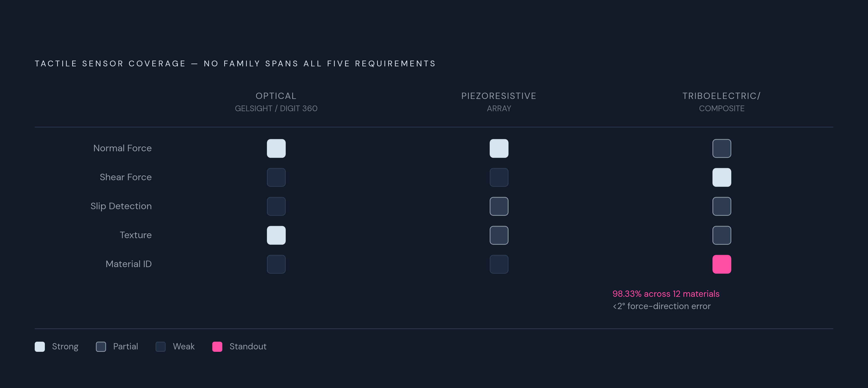Screen dimensions: 868x388
Task: Click the Partial legend swatch
Action: [x=101, y=346]
